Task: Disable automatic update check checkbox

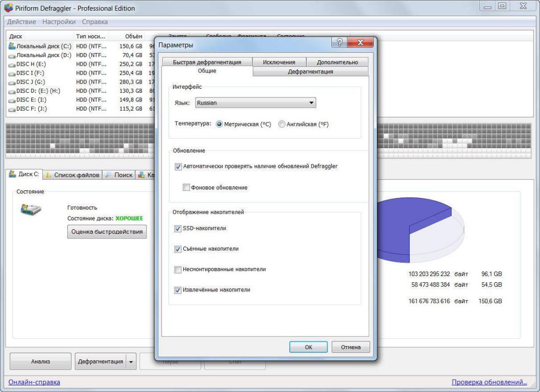Action: pyautogui.click(x=178, y=166)
